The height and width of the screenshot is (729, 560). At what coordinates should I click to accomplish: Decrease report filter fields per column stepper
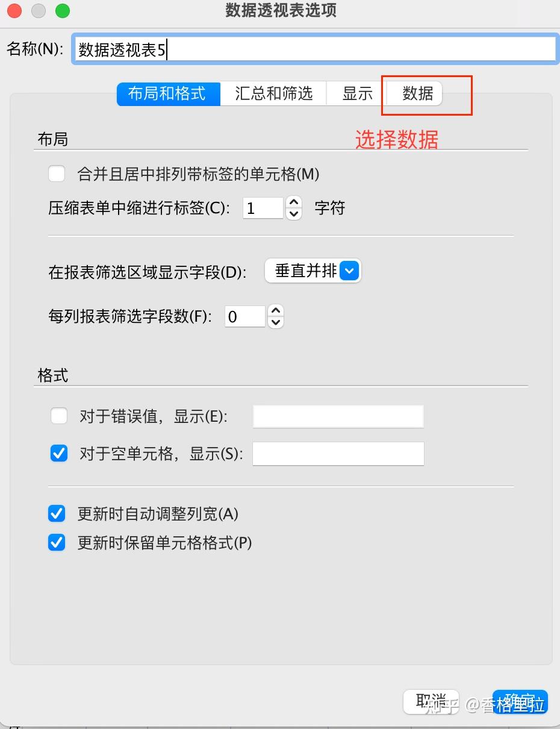tap(275, 322)
